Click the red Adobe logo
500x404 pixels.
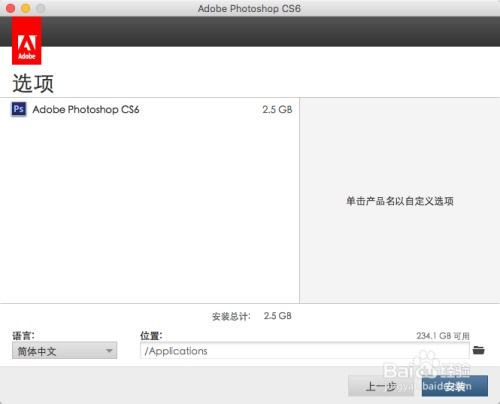tap(27, 40)
